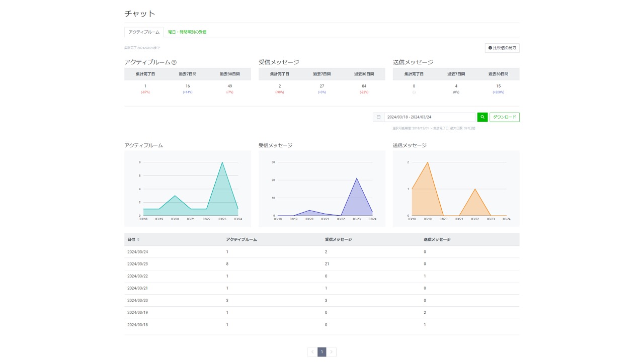Click the 受信メッセージ table column header

(x=338, y=239)
